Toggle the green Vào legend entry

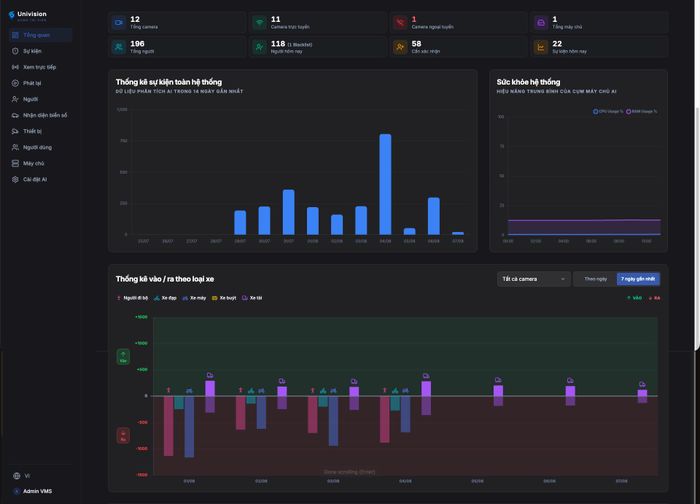pos(634,298)
